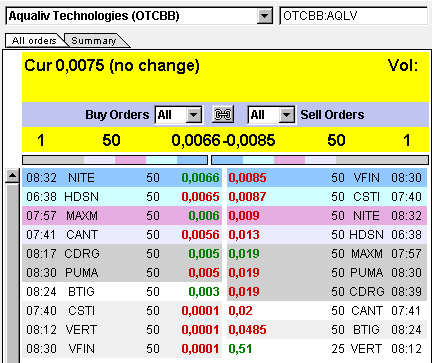Viewport: 432px width, 363px height.
Task: Click the OTCBB:AQLV symbol input field
Action: (353, 16)
